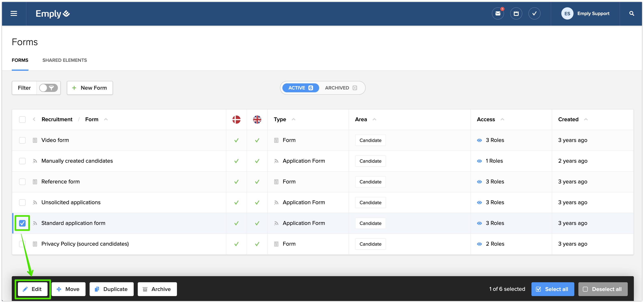The width and height of the screenshot is (644, 303).
Task: Toggle the Filter switch
Action: tap(49, 88)
